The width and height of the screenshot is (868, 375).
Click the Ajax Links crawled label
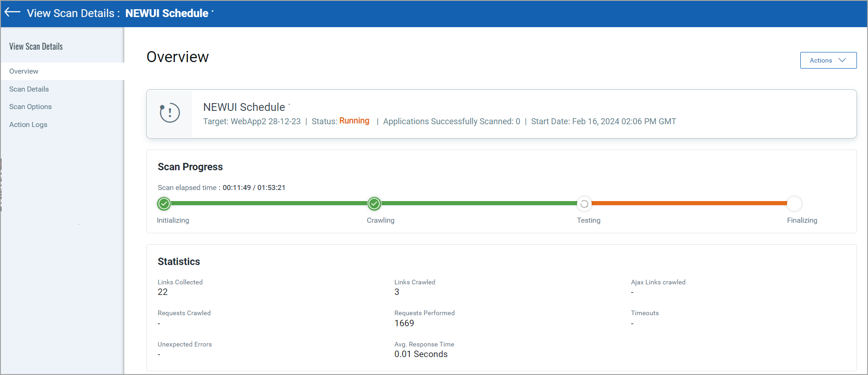658,282
